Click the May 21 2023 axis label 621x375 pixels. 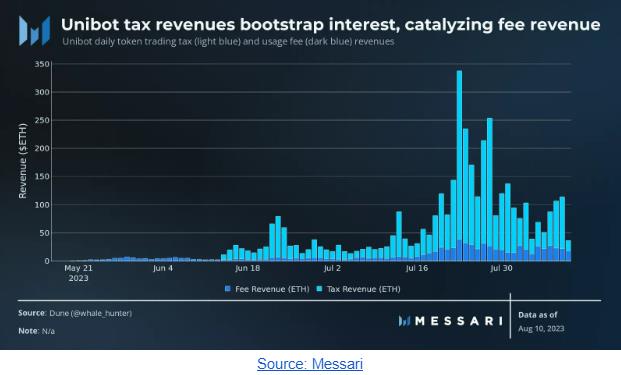78,273
